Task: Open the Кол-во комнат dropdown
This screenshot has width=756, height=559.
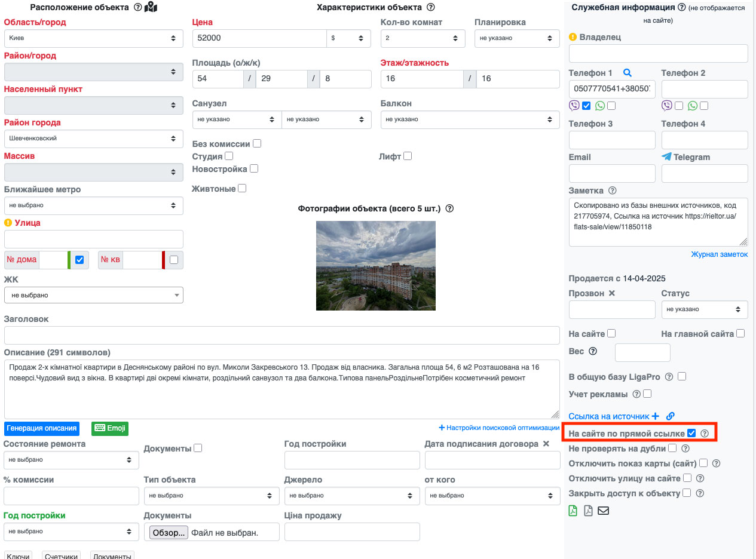Action: 423,38
